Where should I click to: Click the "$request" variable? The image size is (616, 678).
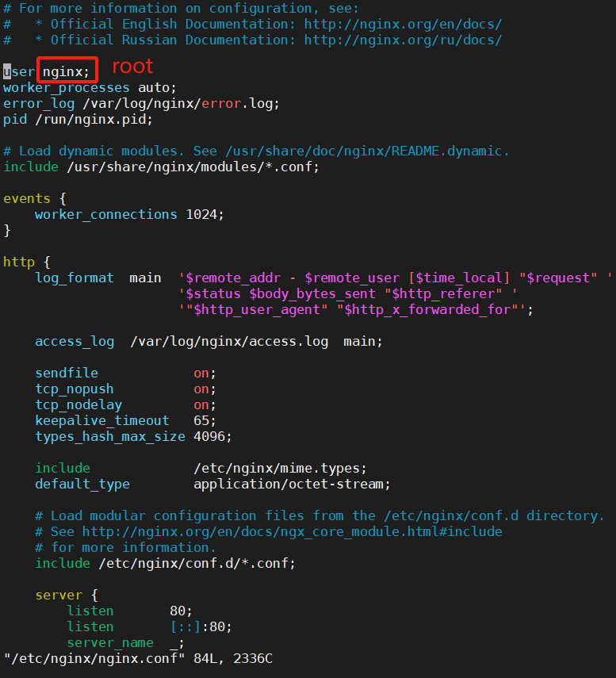coord(558,278)
